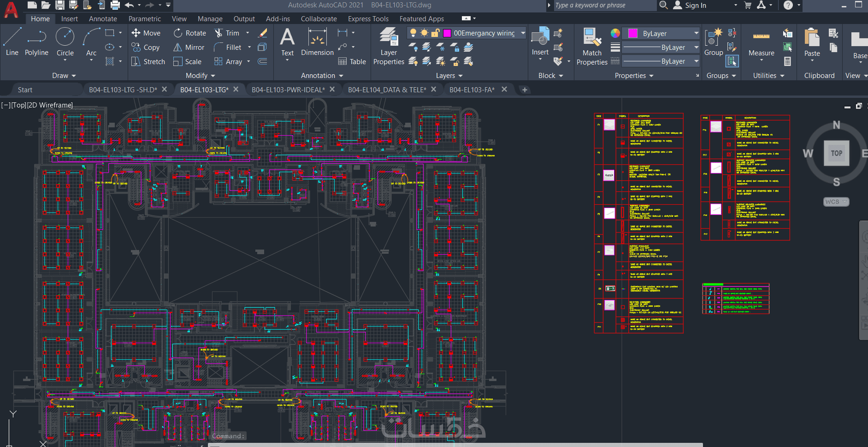Select the Copy command

coord(146,48)
